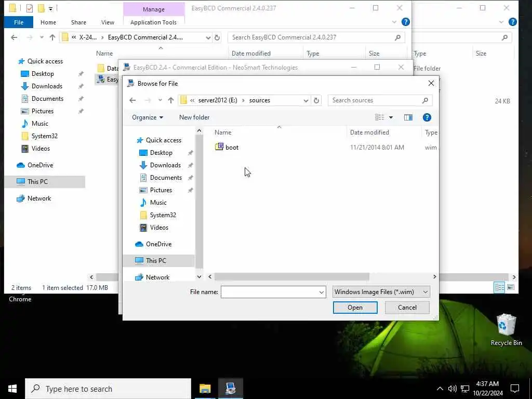Open File Explorer from the taskbar
This screenshot has height=399, width=532.
pyautogui.click(x=205, y=389)
